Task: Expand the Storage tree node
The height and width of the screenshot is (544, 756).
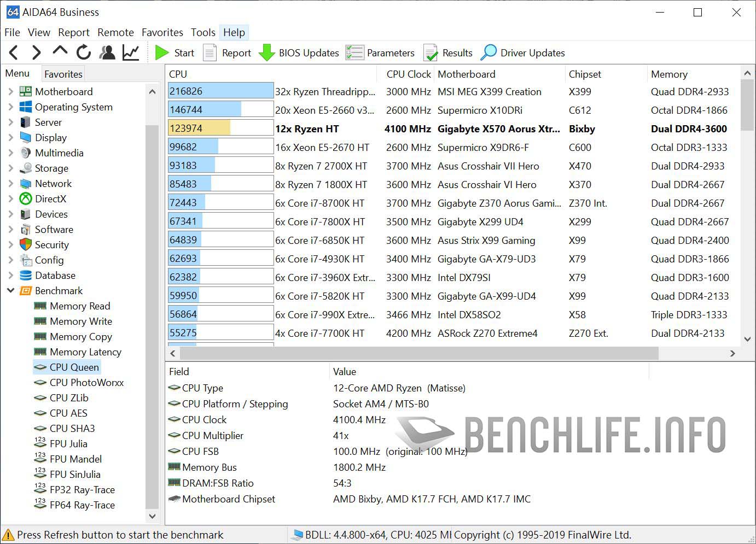Action: click(x=11, y=168)
